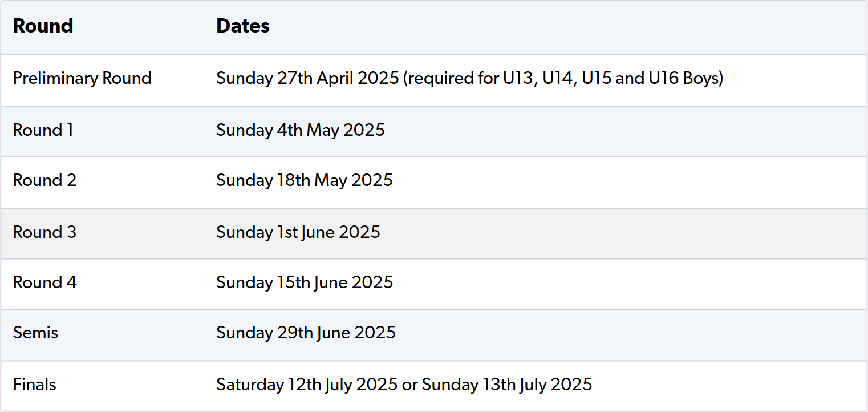Select the Round 4 label cell
The height and width of the screenshot is (412, 868).
pyautogui.click(x=44, y=282)
